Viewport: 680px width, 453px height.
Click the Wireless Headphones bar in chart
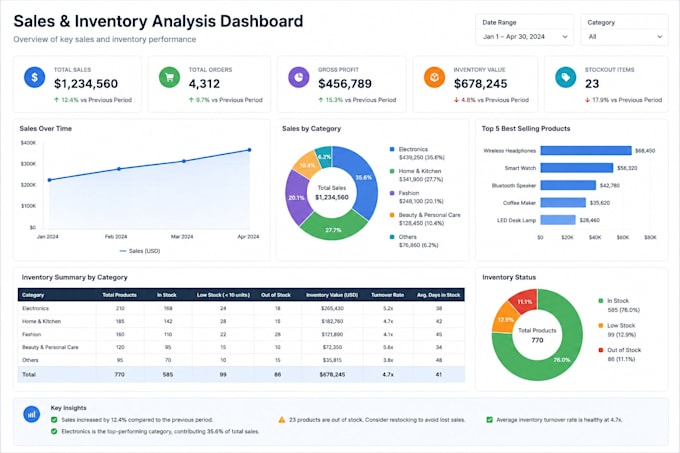(x=586, y=150)
